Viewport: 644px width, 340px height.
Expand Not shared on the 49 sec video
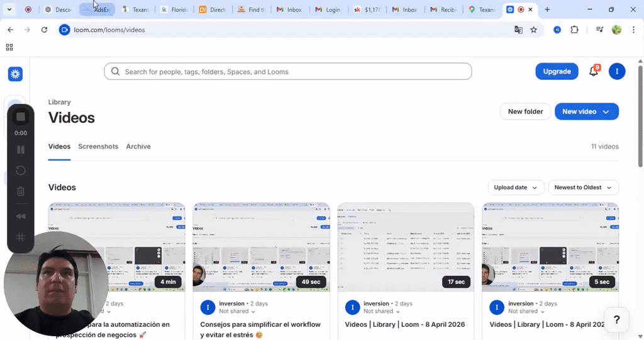point(237,311)
